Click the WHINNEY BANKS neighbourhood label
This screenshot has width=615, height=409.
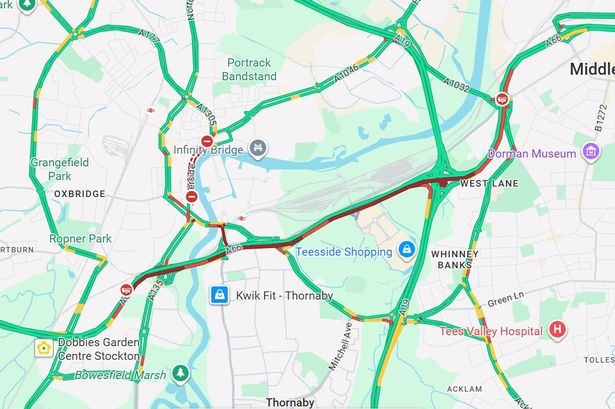click(x=455, y=260)
